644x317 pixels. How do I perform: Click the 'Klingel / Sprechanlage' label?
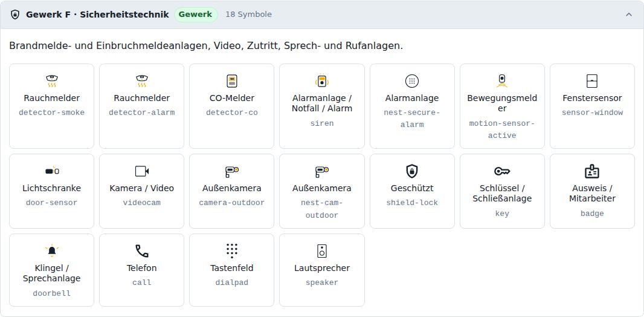click(x=52, y=273)
